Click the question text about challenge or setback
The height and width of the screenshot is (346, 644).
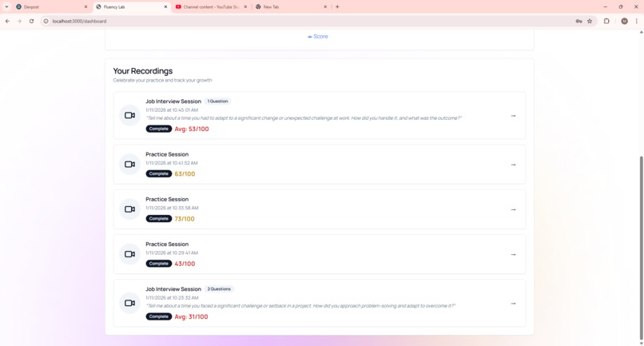(300, 306)
